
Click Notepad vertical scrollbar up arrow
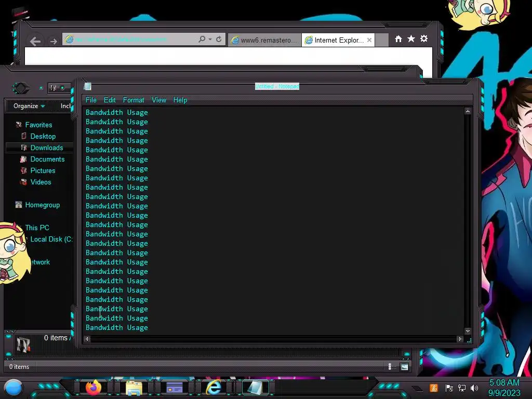tap(468, 111)
